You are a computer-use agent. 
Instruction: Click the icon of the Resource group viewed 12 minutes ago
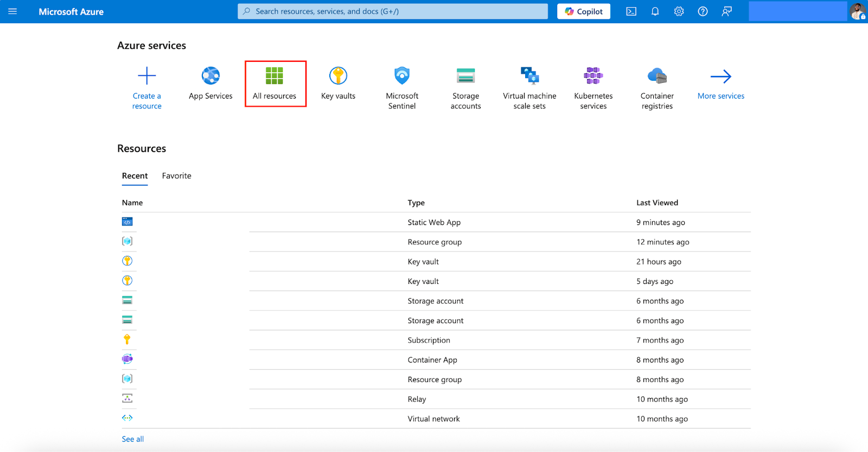[127, 241]
